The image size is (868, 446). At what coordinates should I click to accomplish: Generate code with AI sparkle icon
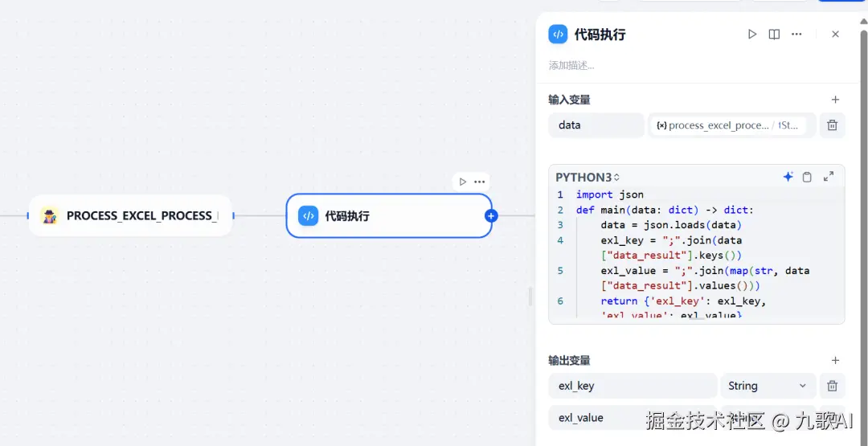pos(788,177)
